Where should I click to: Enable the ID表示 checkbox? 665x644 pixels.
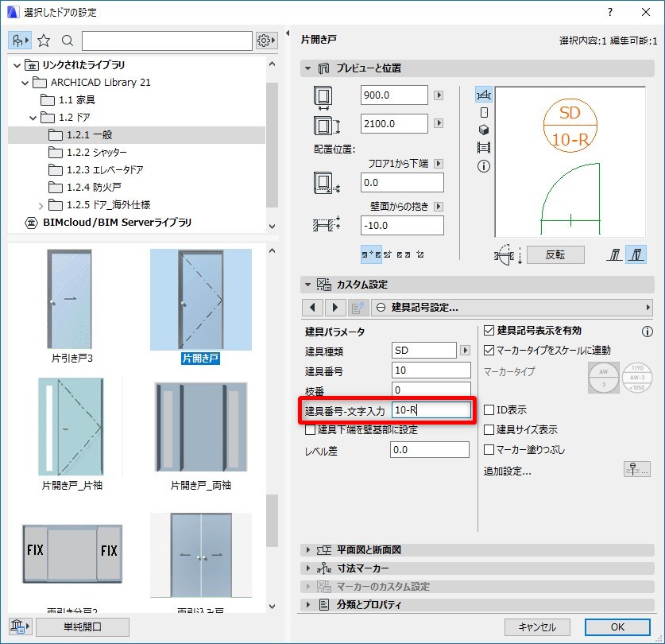pyautogui.click(x=489, y=409)
